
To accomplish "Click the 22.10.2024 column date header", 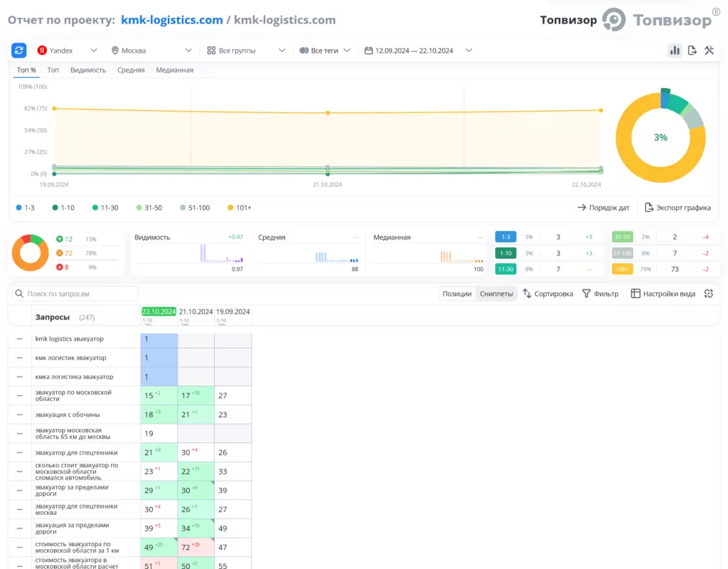I will pyautogui.click(x=159, y=312).
